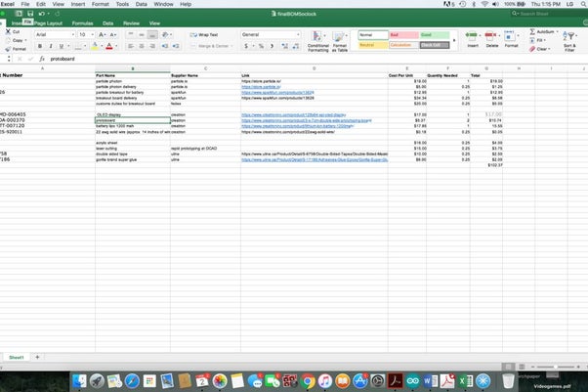Open the Formulas ribbon tab
588x392 pixels.
[82, 23]
